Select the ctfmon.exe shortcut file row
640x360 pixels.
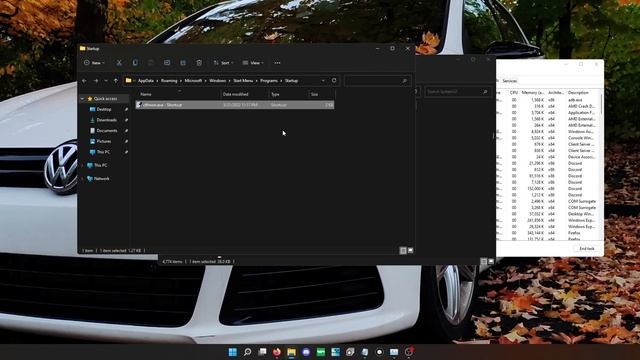pyautogui.click(x=235, y=105)
